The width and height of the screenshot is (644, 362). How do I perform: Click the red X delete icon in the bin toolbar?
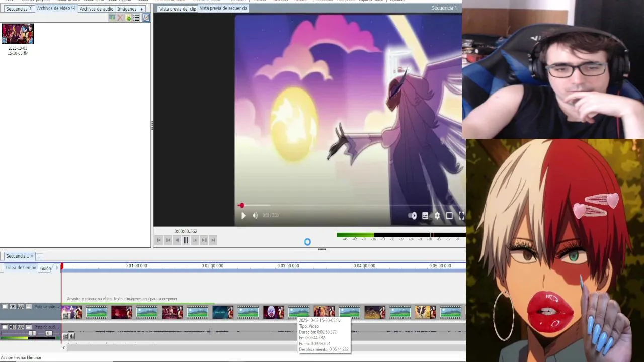[x=120, y=18]
